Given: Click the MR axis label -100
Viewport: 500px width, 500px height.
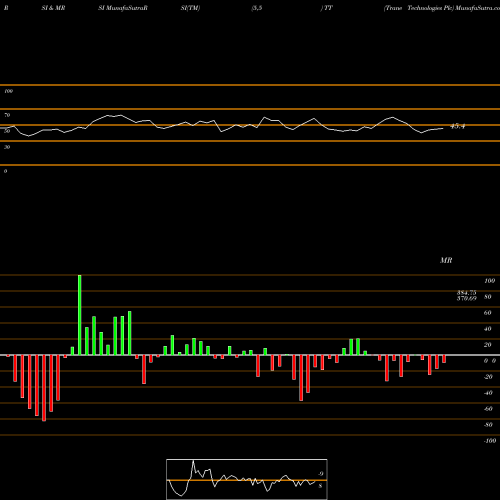Looking at the screenshot, I should pyautogui.click(x=490, y=441).
